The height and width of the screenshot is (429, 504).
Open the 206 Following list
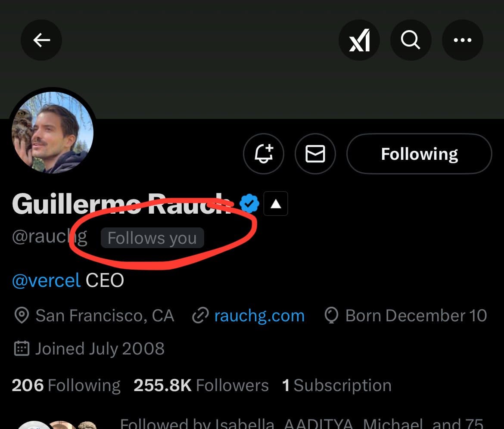click(x=66, y=385)
